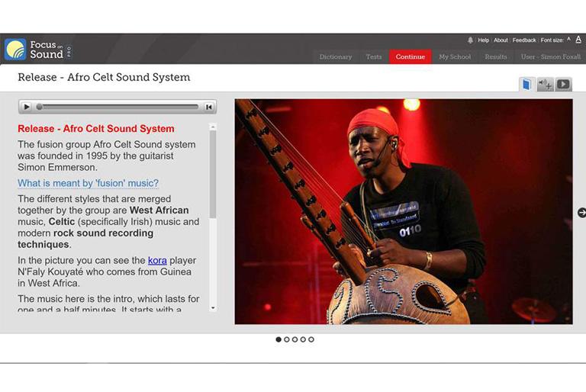Select the fifth page indicator dot
Viewport: 586px width, 392px height.
pyautogui.click(x=311, y=339)
